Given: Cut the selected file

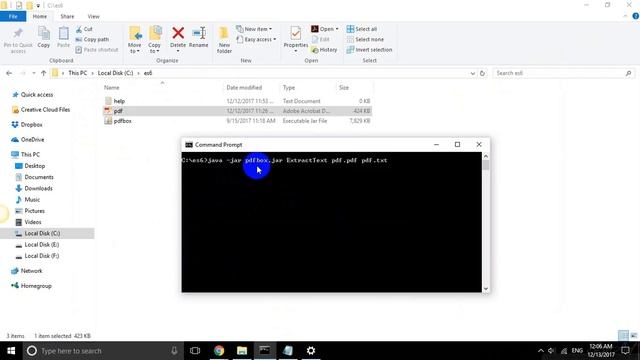Looking at the screenshot, I should point(84,29).
